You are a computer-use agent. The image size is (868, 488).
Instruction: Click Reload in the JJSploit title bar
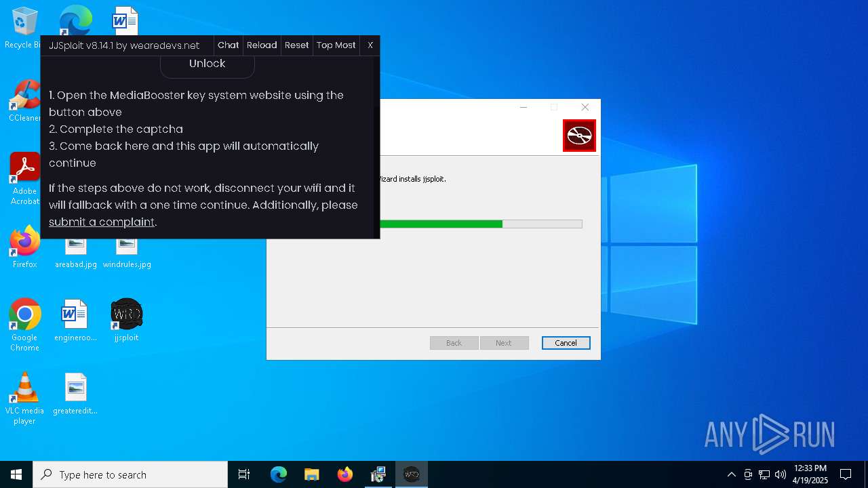(x=262, y=45)
